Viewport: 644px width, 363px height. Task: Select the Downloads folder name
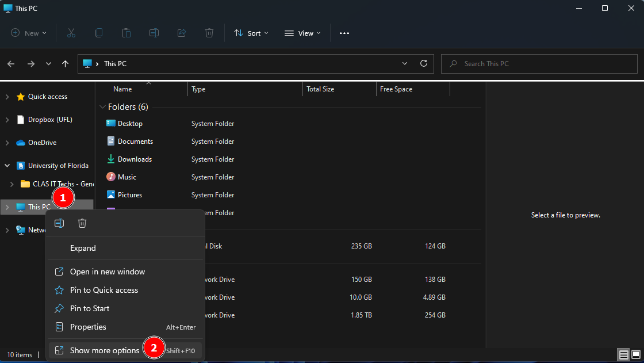(x=135, y=159)
